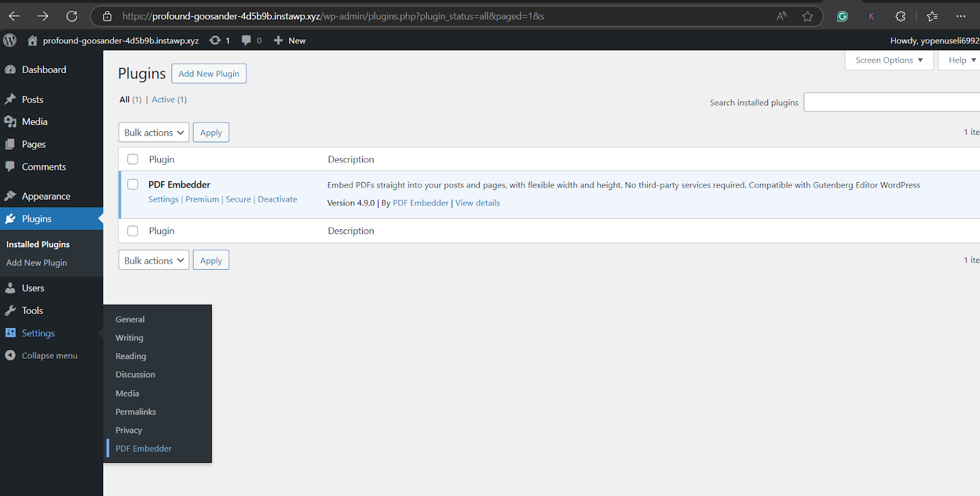Sort by the Plugin column header
This screenshot has width=980, height=496.
coord(162,159)
